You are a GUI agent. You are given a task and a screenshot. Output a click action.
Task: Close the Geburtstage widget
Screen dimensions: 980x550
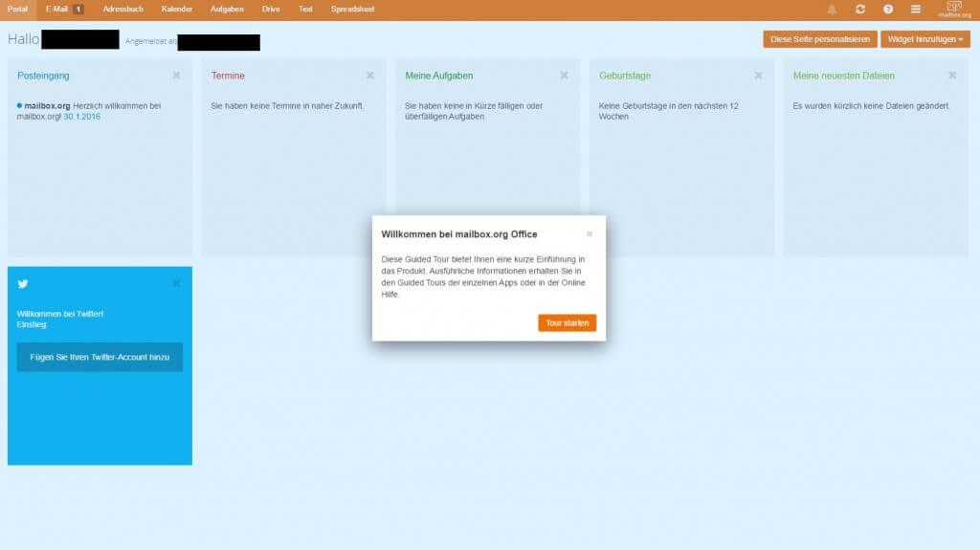click(758, 75)
